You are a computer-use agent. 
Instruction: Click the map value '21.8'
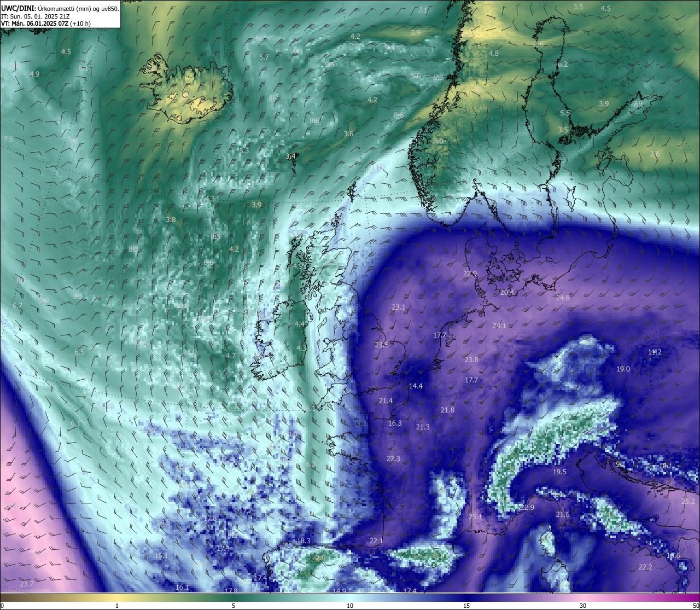click(x=447, y=410)
